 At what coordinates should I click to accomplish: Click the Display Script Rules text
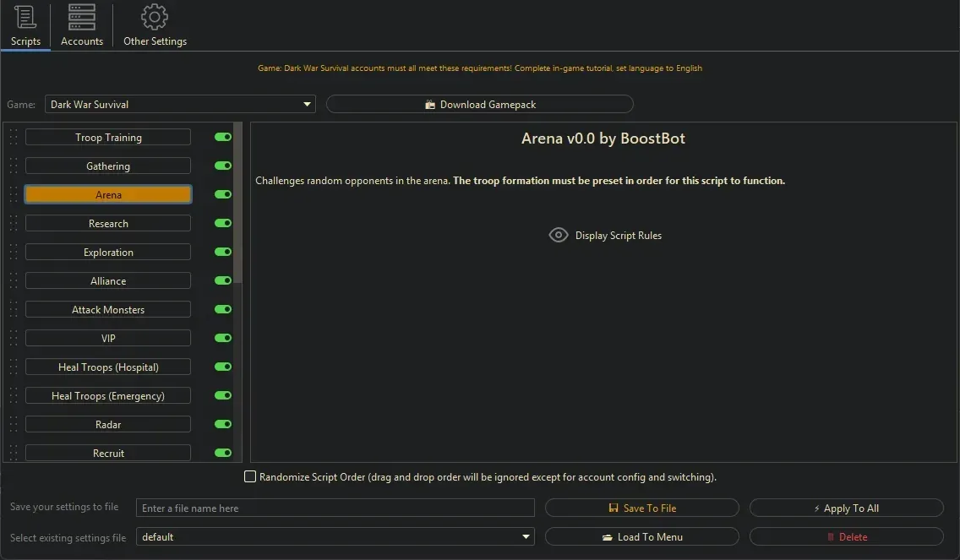[619, 236]
